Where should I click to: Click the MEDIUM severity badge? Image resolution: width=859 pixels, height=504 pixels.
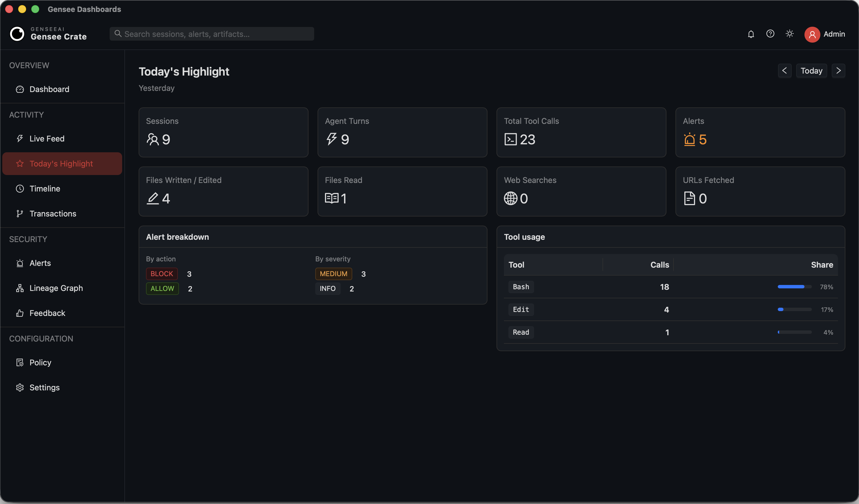[x=333, y=274]
